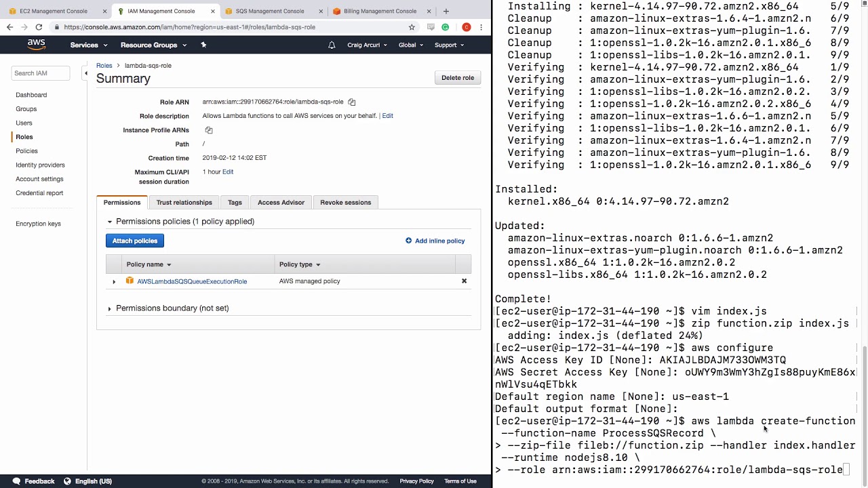Open the Support dropdown menu

(449, 45)
